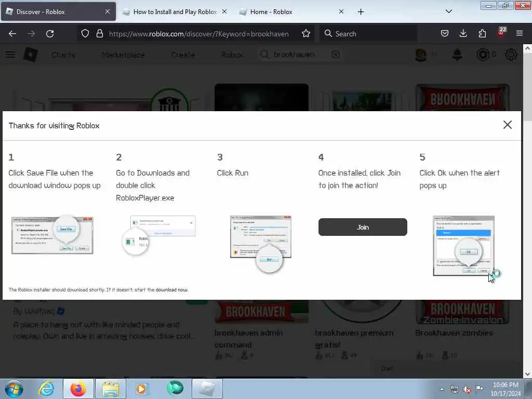
Task: Open the Firefox downloads panel
Action: [463, 34]
